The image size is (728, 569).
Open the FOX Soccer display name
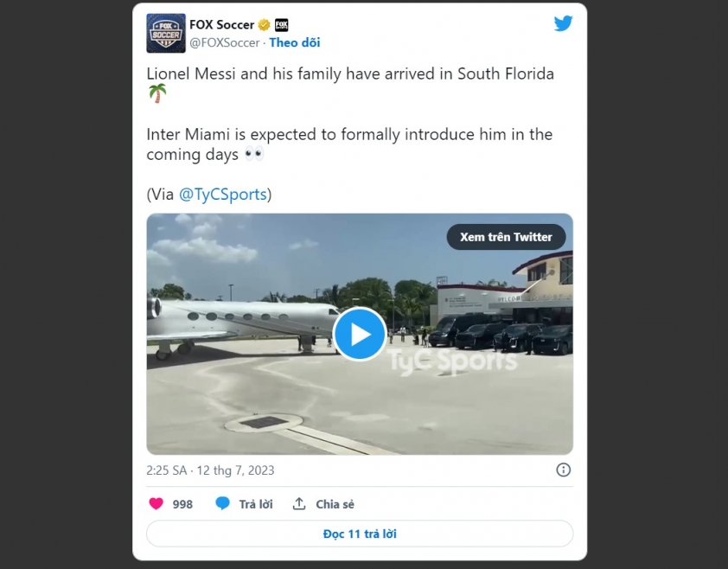tap(222, 24)
